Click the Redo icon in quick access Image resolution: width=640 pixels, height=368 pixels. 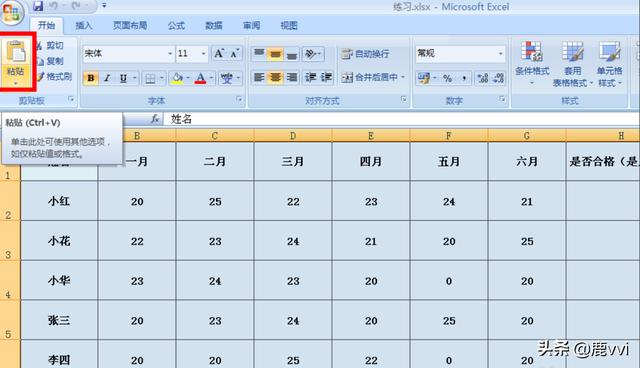tap(76, 6)
